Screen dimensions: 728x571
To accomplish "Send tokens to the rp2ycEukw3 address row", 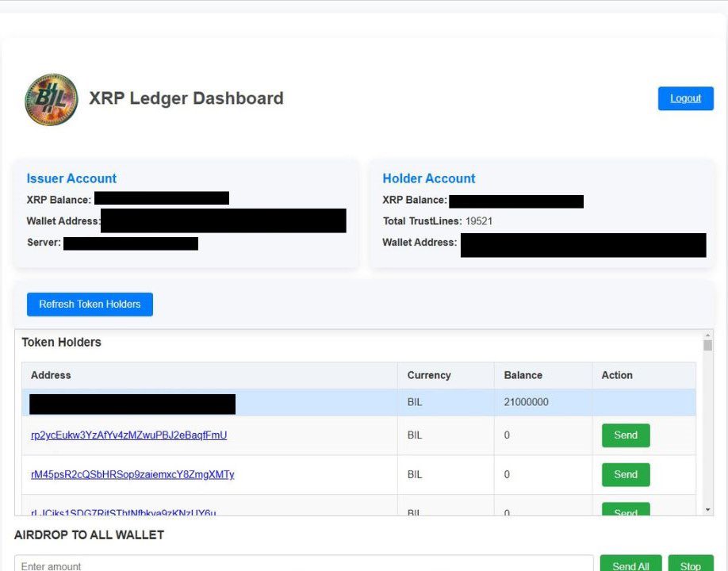I will coord(626,435).
